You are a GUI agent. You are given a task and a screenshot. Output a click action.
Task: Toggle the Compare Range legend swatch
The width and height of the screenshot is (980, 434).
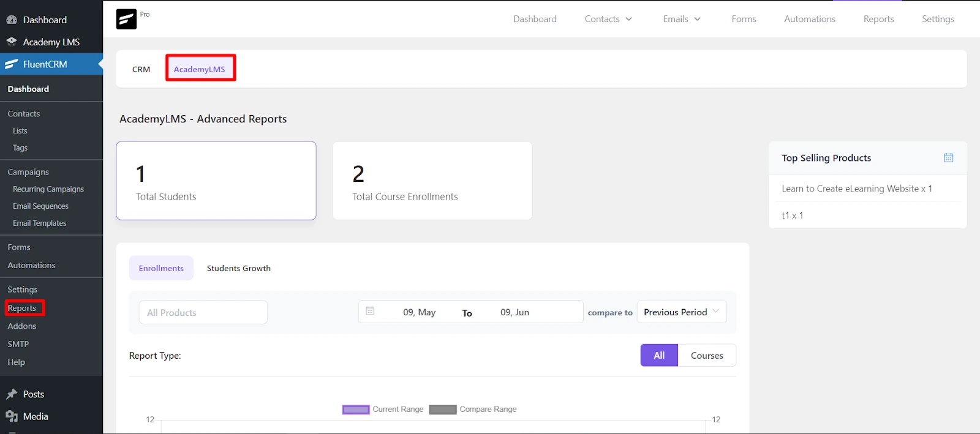click(x=443, y=410)
